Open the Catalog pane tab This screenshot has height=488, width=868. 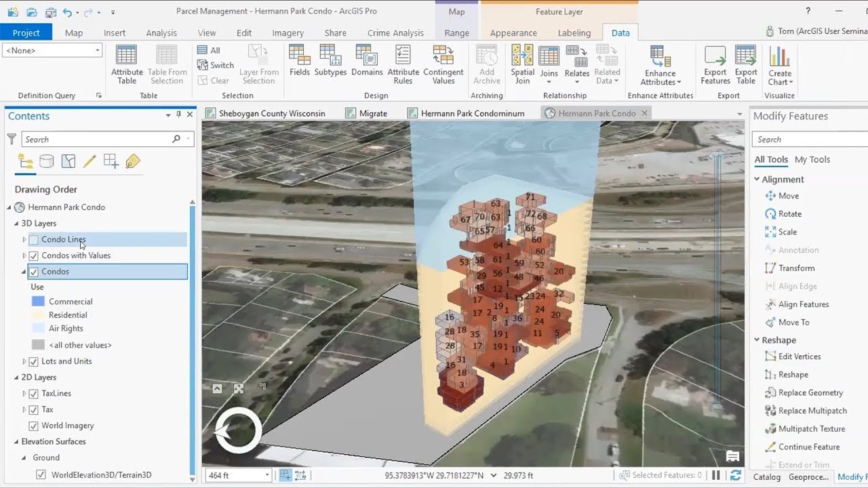point(767,477)
